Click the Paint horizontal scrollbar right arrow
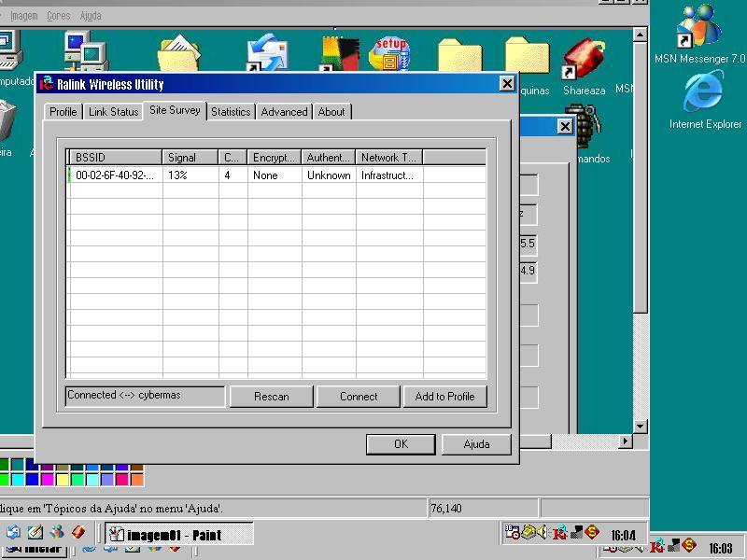747x560 pixels. (625, 441)
